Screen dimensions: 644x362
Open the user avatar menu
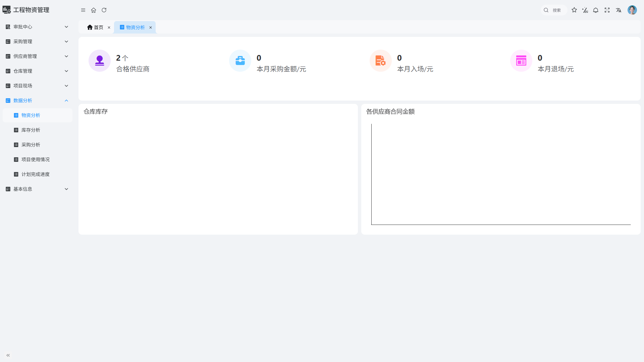(632, 10)
